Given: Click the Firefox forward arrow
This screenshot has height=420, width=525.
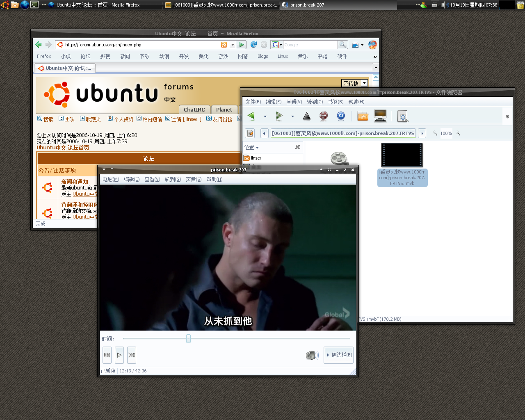Looking at the screenshot, I should pyautogui.click(x=48, y=45).
